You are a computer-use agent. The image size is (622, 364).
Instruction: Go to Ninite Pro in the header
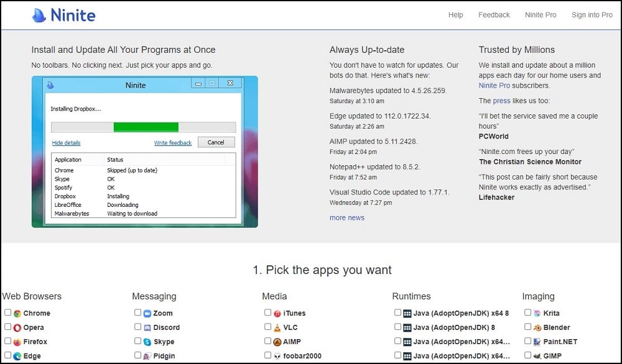[x=541, y=15]
